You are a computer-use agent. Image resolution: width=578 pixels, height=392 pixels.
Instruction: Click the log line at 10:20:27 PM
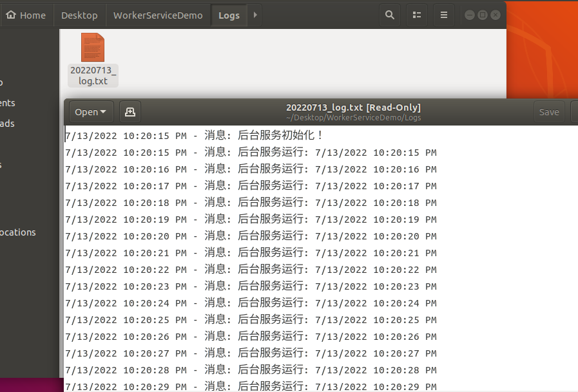(251, 353)
